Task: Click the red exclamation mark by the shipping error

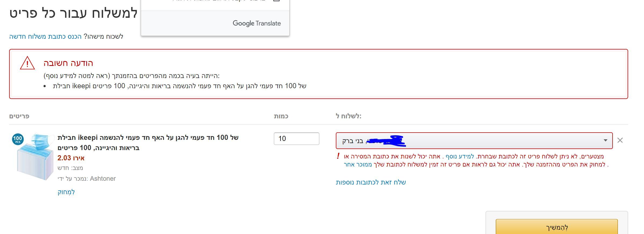Action: [338, 156]
